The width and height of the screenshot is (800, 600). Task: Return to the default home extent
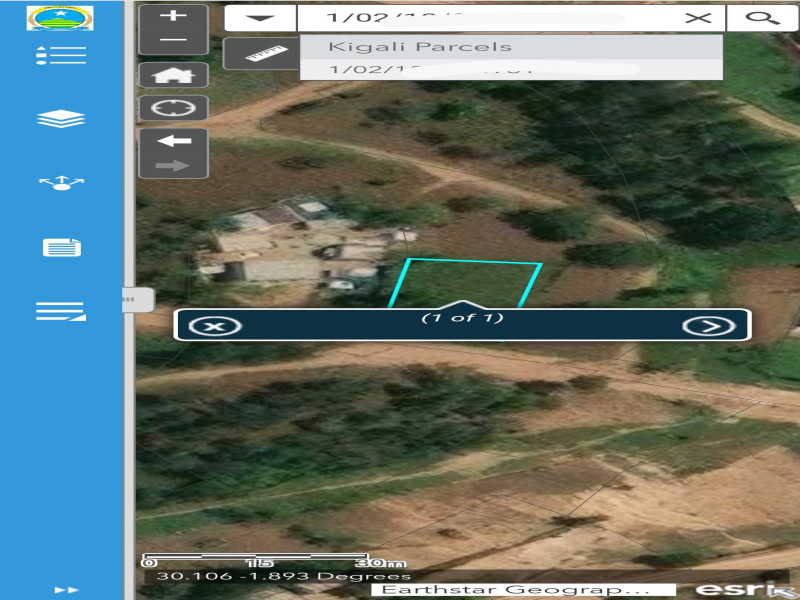tap(173, 76)
